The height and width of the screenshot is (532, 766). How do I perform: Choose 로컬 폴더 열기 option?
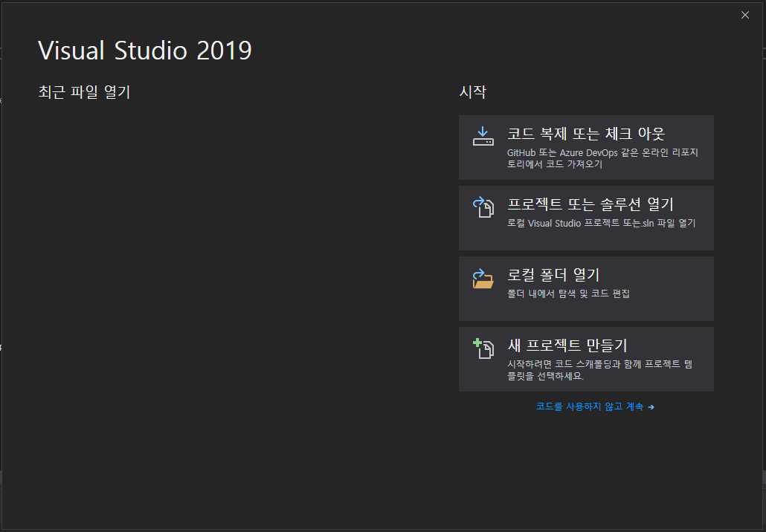tap(586, 288)
